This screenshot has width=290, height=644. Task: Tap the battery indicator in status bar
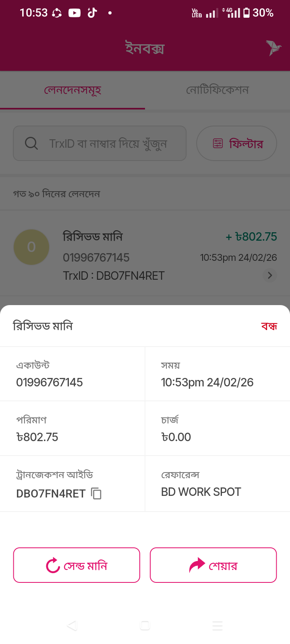tap(246, 13)
